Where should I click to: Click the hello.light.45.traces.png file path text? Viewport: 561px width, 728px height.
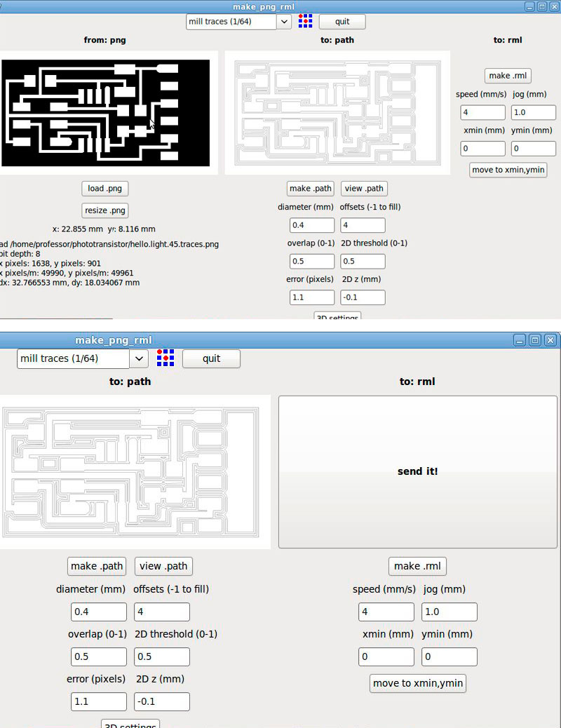pos(109,244)
